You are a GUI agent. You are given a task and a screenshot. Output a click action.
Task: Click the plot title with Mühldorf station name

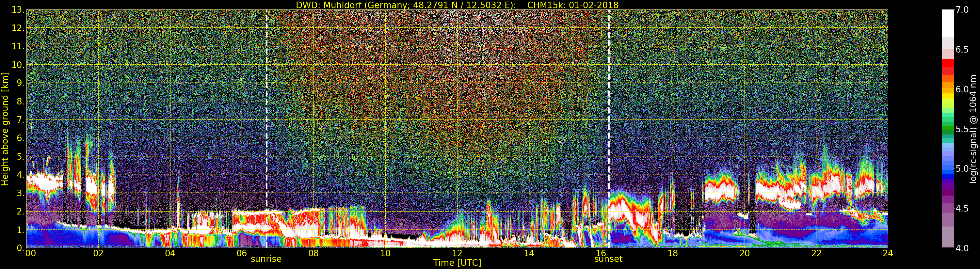[457, 5]
